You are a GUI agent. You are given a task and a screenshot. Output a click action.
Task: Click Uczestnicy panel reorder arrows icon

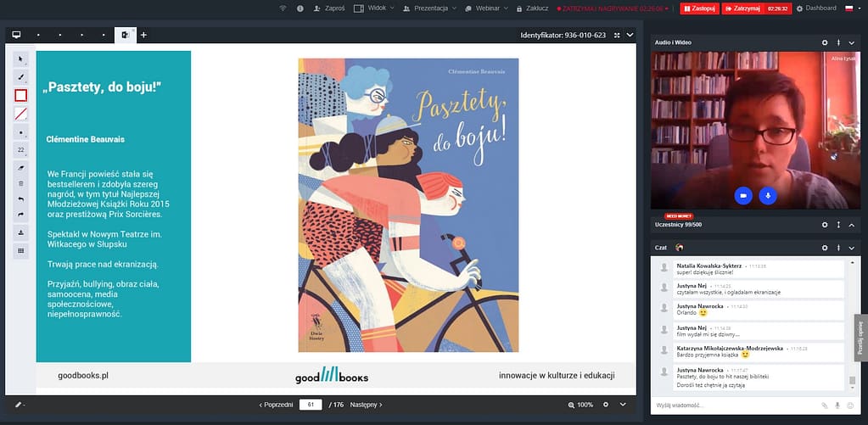click(838, 225)
